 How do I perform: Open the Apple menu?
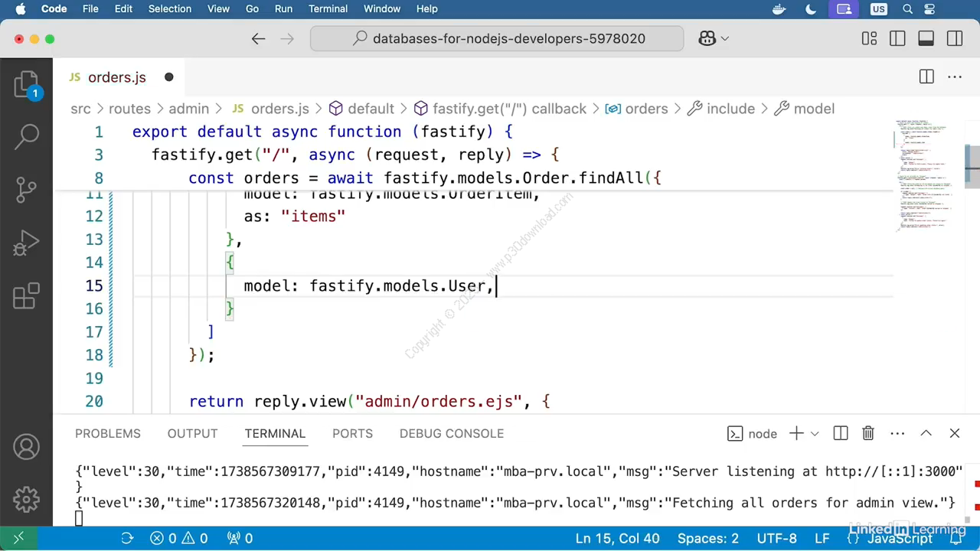click(21, 9)
